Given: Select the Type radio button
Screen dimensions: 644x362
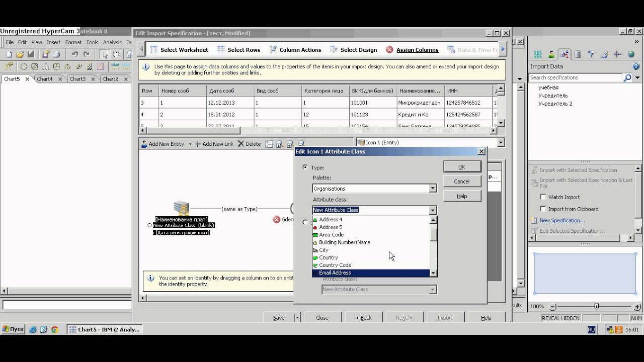Looking at the screenshot, I should click(x=305, y=167).
